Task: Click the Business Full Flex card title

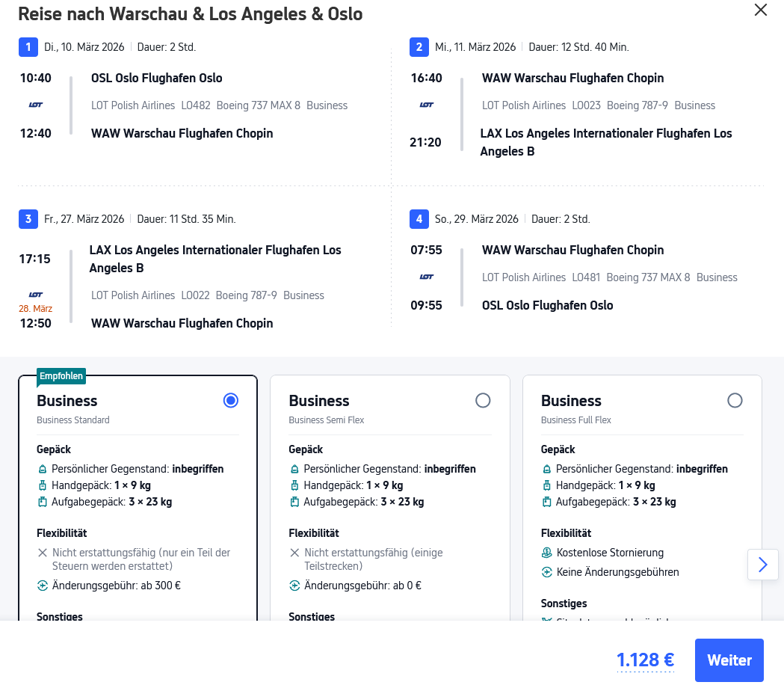Action: pyautogui.click(x=571, y=401)
